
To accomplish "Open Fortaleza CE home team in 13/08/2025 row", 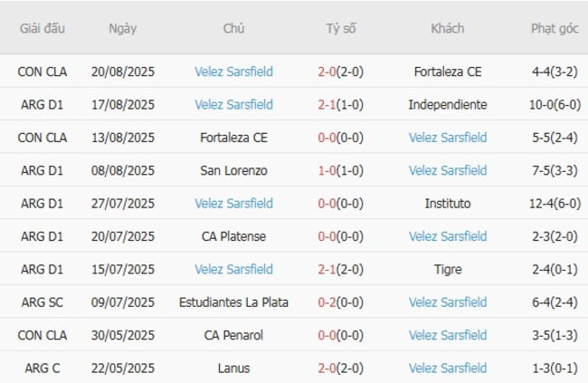I will 233,138.
